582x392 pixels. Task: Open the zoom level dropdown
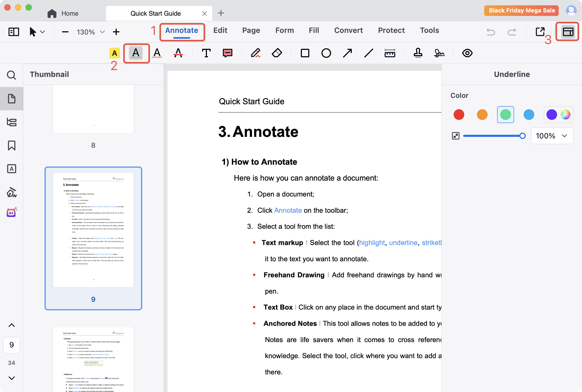[102, 32]
